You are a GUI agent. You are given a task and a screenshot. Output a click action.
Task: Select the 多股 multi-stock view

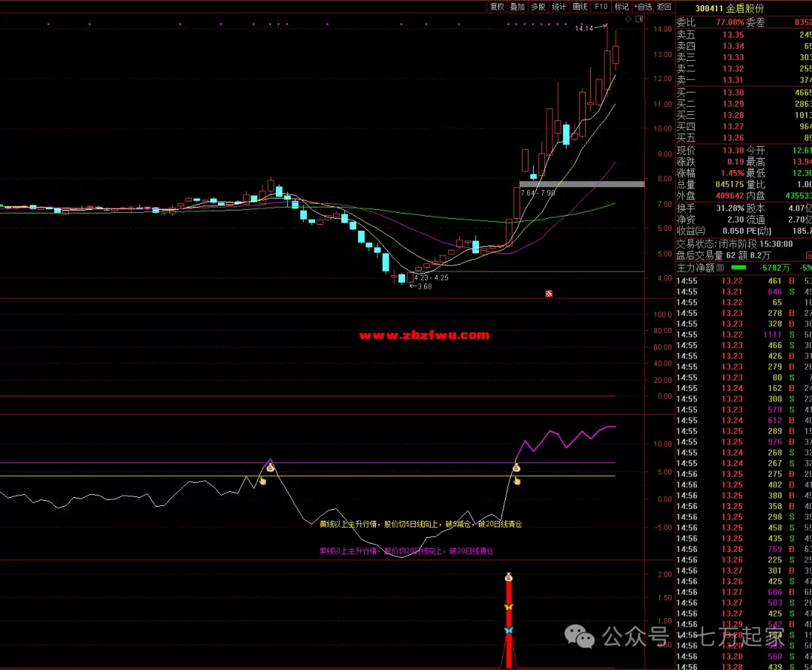coord(538,7)
